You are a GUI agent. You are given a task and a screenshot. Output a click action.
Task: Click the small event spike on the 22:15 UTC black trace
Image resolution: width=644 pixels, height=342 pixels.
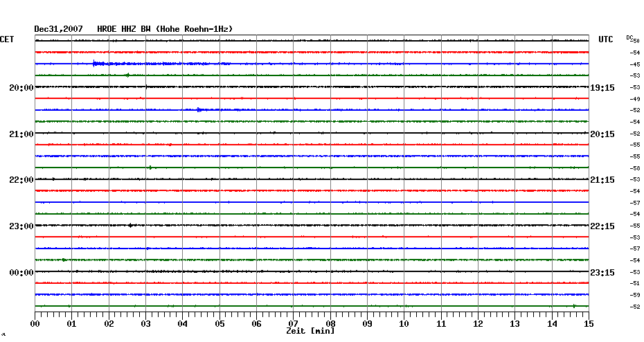(x=130, y=225)
